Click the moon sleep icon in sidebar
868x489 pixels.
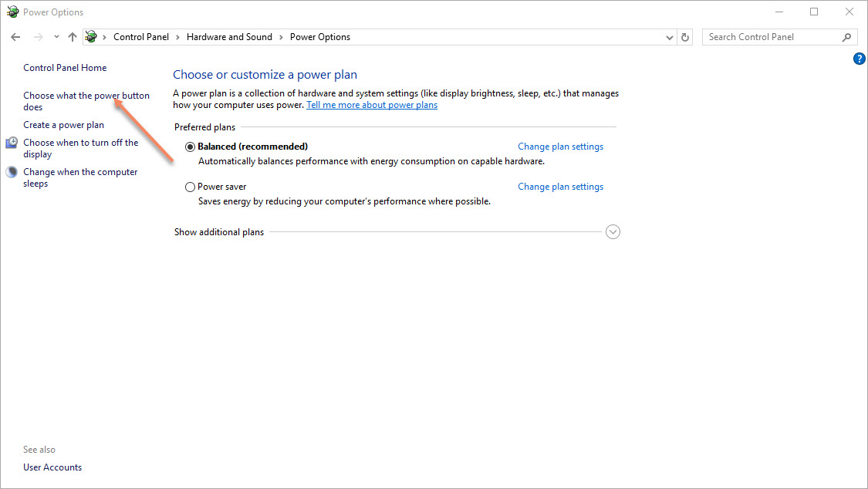(x=12, y=172)
